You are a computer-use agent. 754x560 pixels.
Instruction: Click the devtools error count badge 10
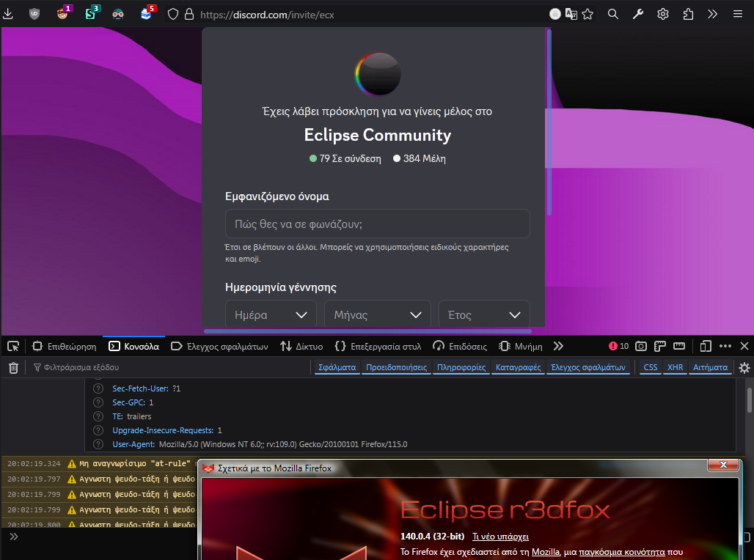[618, 346]
